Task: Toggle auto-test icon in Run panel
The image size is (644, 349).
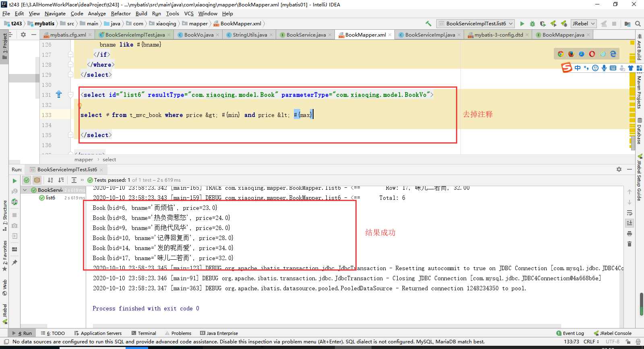Action: (14, 202)
